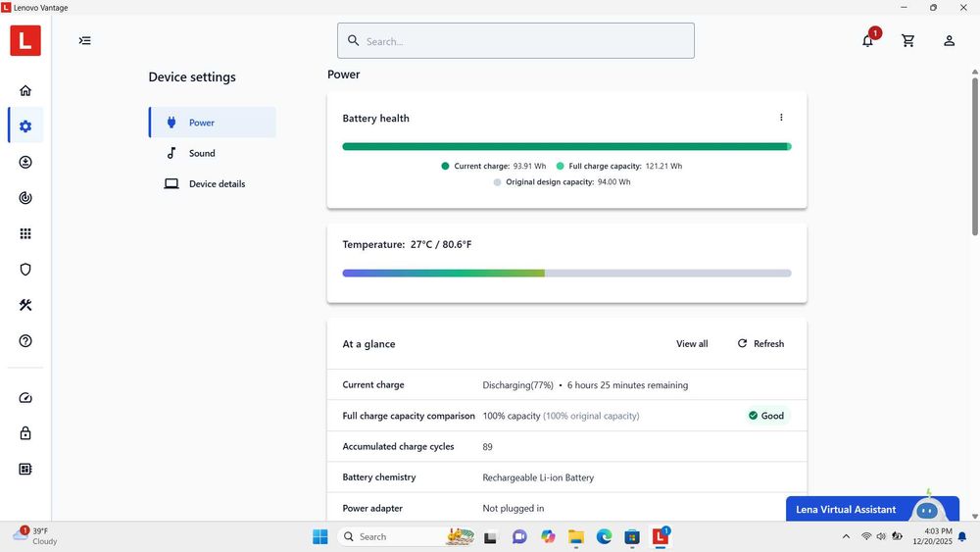This screenshot has width=980, height=552.
Task: Go to the Home sidebar icon
Action: (25, 90)
